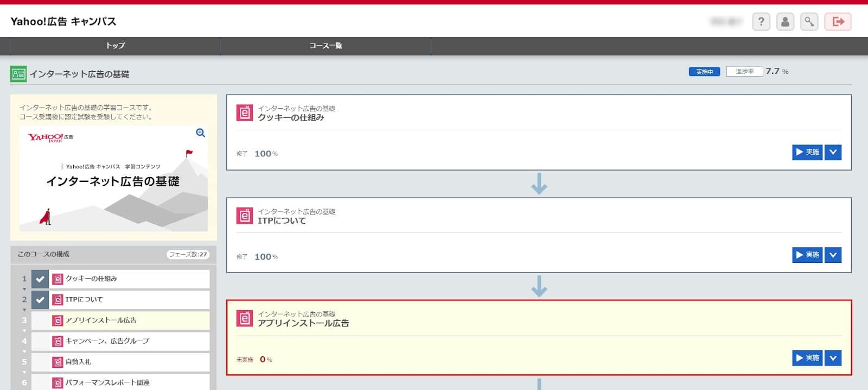Viewport: 868px width, 390px height.
Task: Click the red logout icon
Action: [x=838, y=22]
